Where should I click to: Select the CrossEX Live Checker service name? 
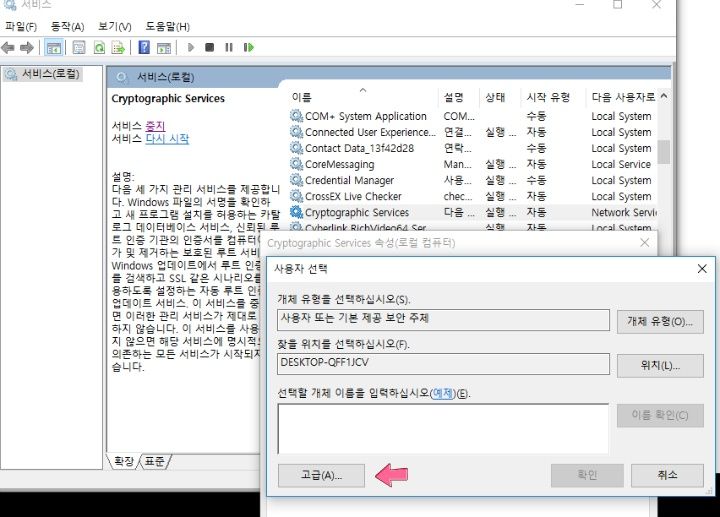pos(353,197)
